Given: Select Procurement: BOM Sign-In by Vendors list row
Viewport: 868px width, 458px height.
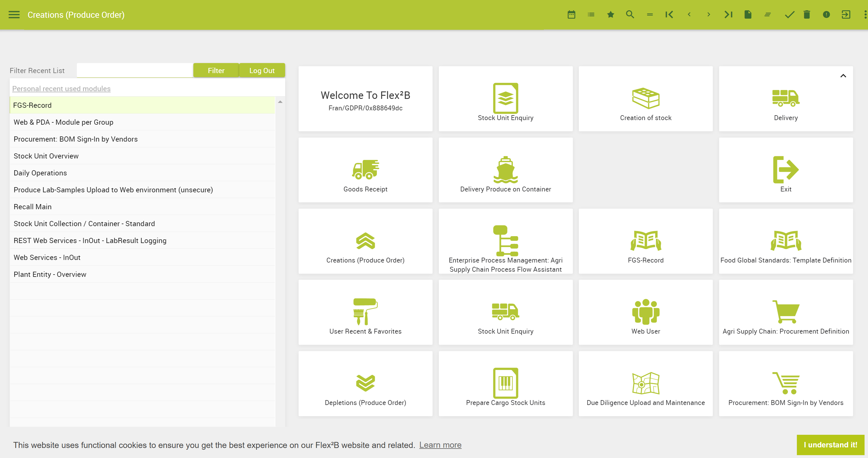Looking at the screenshot, I should (x=143, y=139).
